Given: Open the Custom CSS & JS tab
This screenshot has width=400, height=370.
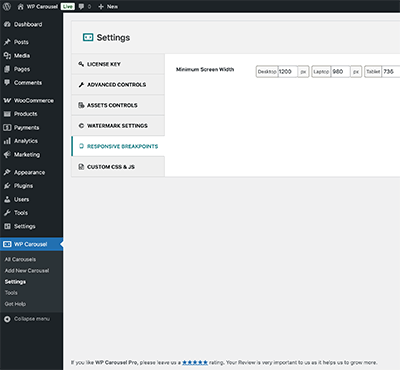Looking at the screenshot, I should (118, 167).
